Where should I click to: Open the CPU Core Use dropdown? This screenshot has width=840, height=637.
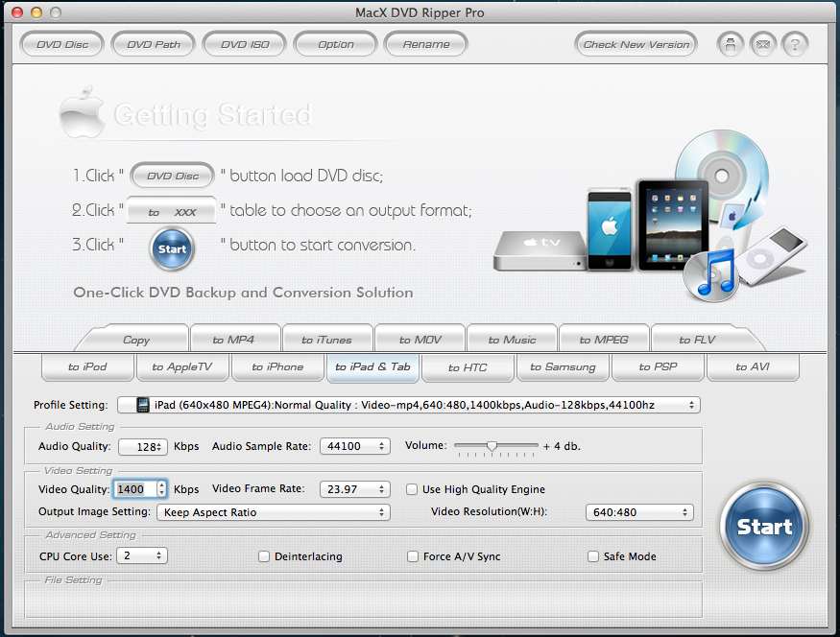coord(142,555)
